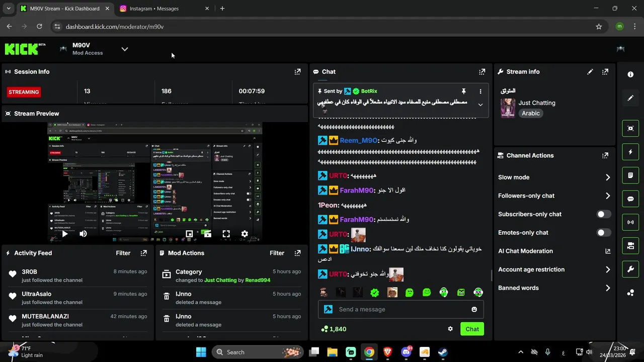This screenshot has height=362, width=644.
Task: Open Mod Actions Filter
Action: coord(277,253)
